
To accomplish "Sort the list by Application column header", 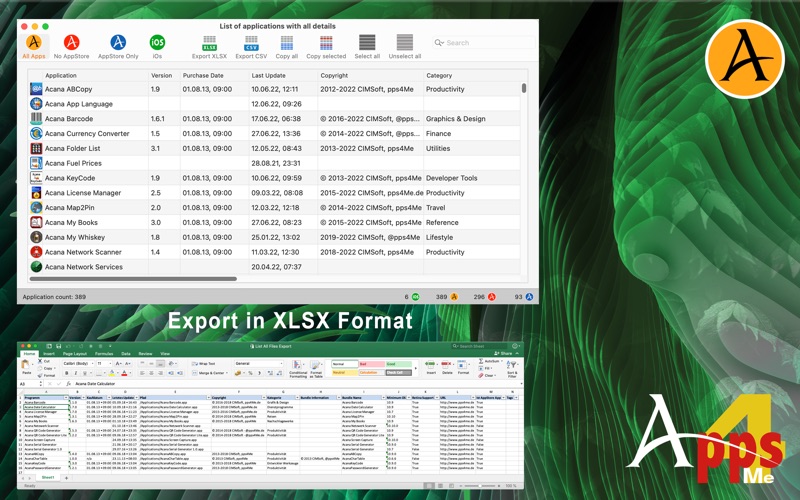I will (61, 75).
